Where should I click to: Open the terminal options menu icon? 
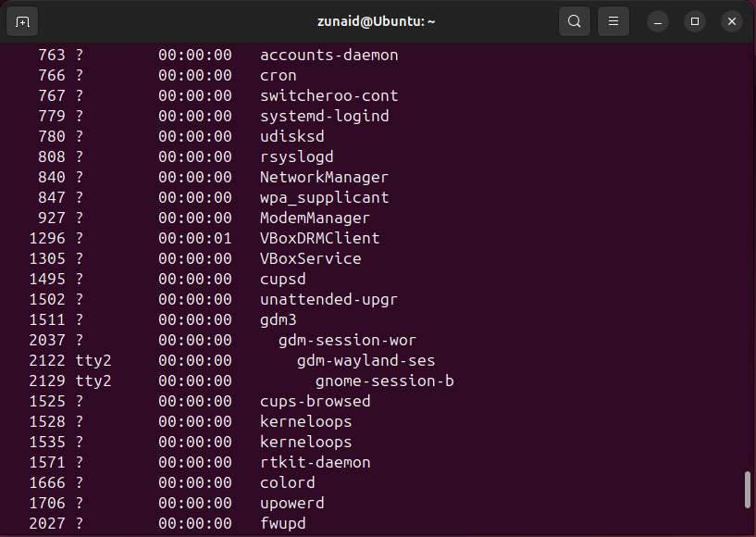(613, 20)
